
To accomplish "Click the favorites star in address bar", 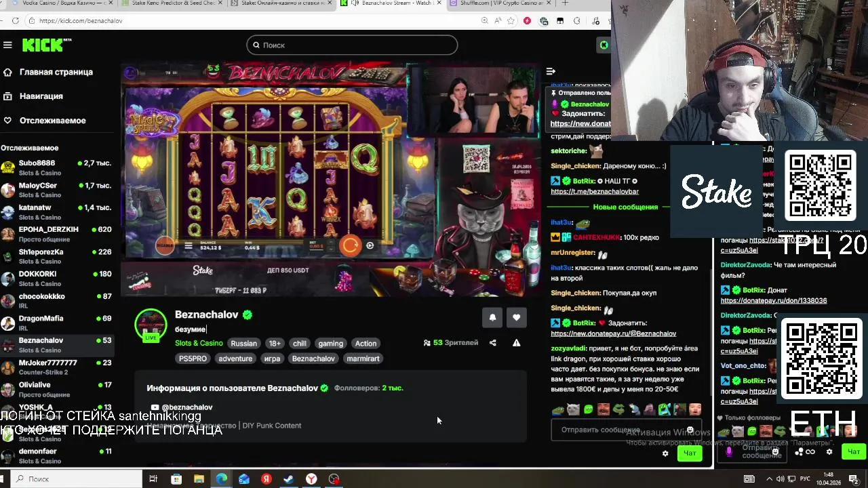I will click(x=509, y=21).
